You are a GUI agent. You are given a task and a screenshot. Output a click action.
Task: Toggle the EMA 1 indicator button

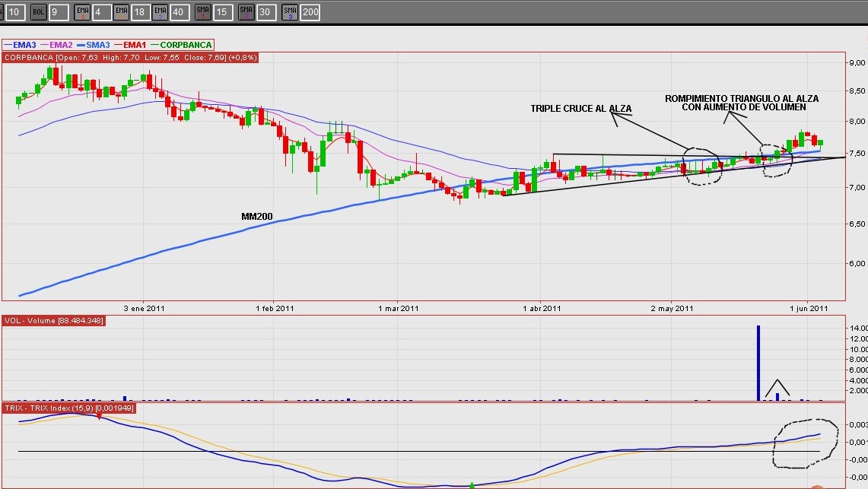tap(82, 12)
